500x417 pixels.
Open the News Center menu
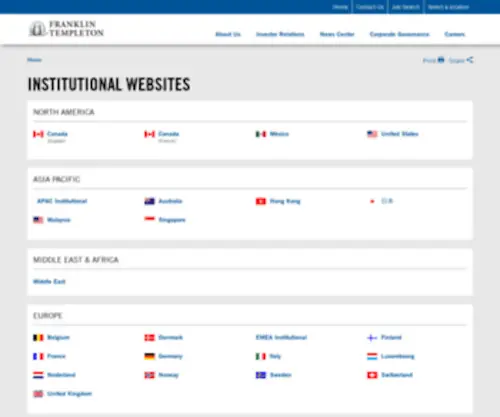337,34
